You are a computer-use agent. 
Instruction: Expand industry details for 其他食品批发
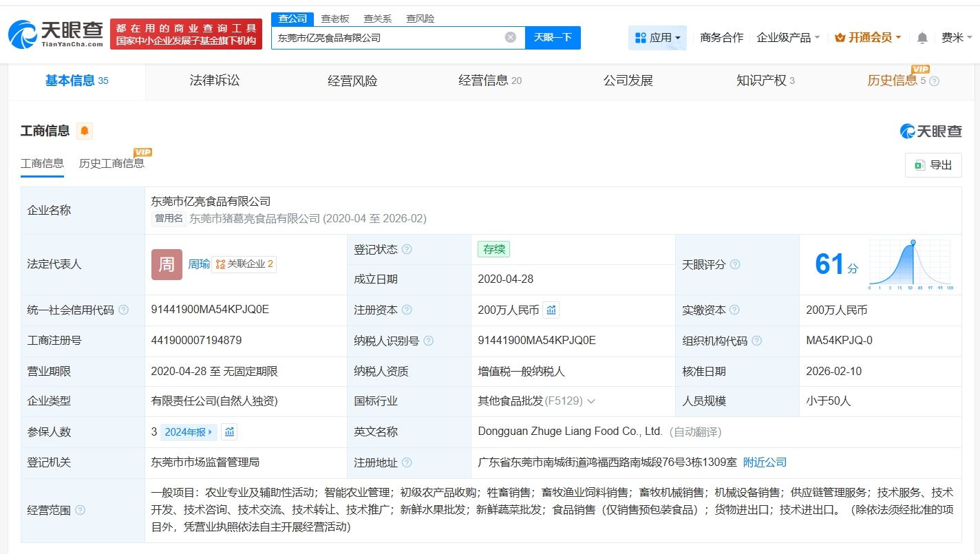591,401
